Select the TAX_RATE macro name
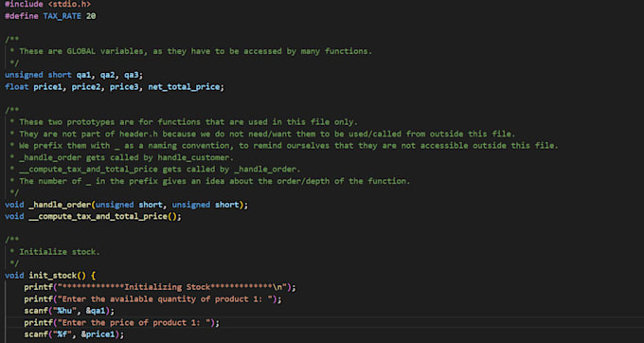The height and width of the screenshot is (343, 644). (62, 16)
